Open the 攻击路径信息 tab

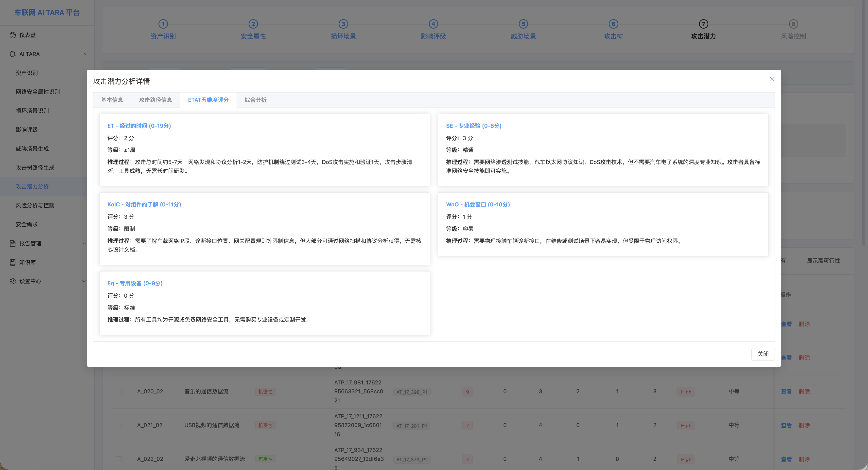coord(155,100)
